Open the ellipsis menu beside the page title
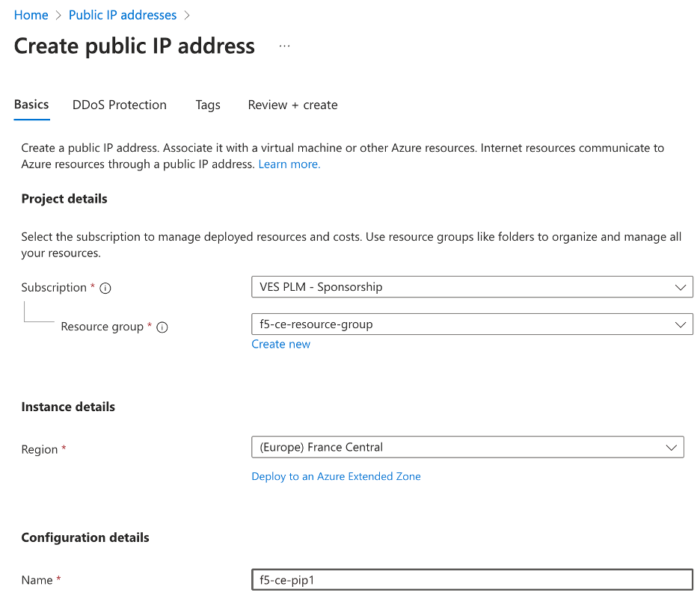 coord(284,46)
